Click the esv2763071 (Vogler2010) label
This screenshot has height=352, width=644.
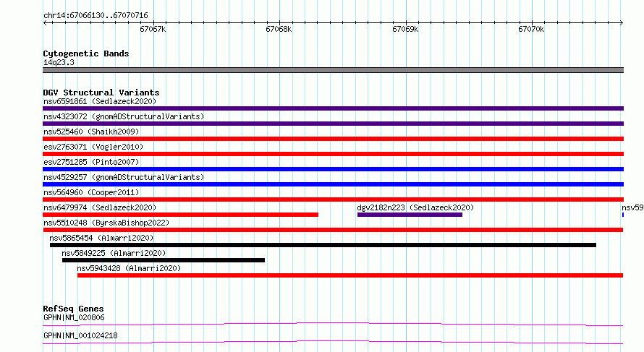[x=93, y=147]
